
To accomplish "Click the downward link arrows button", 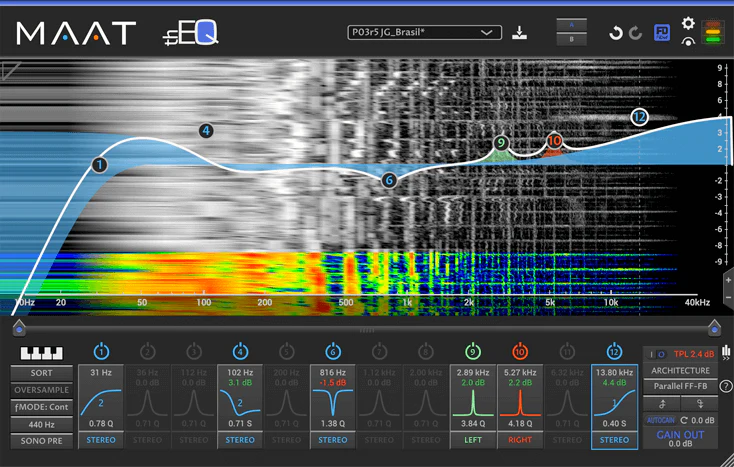I will pyautogui.click(x=700, y=403).
